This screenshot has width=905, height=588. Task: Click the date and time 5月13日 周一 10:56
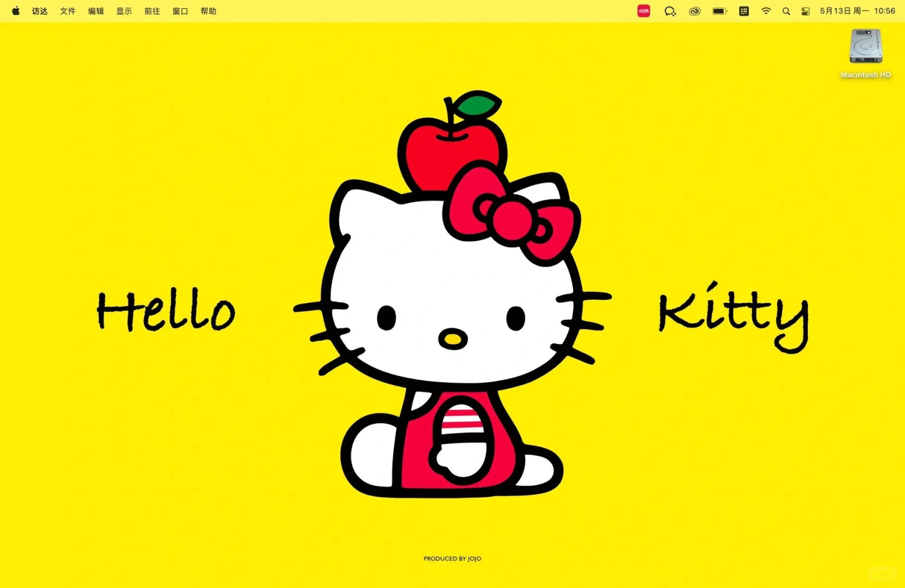click(858, 11)
